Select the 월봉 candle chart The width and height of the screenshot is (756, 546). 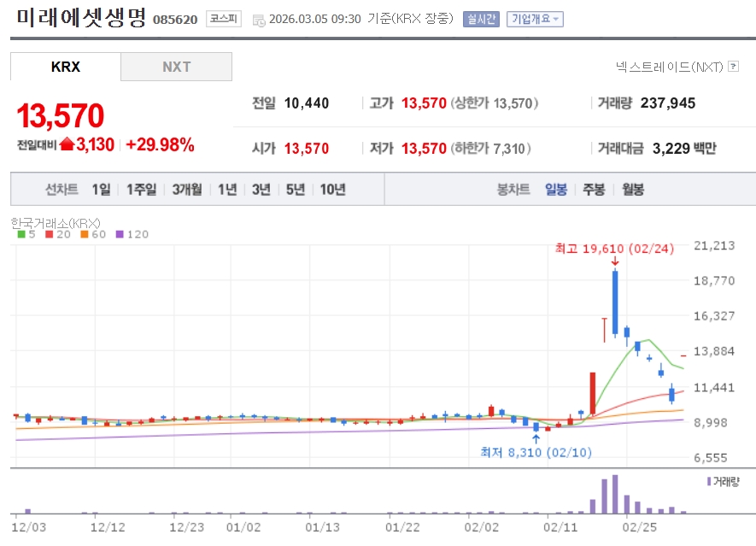click(x=633, y=189)
